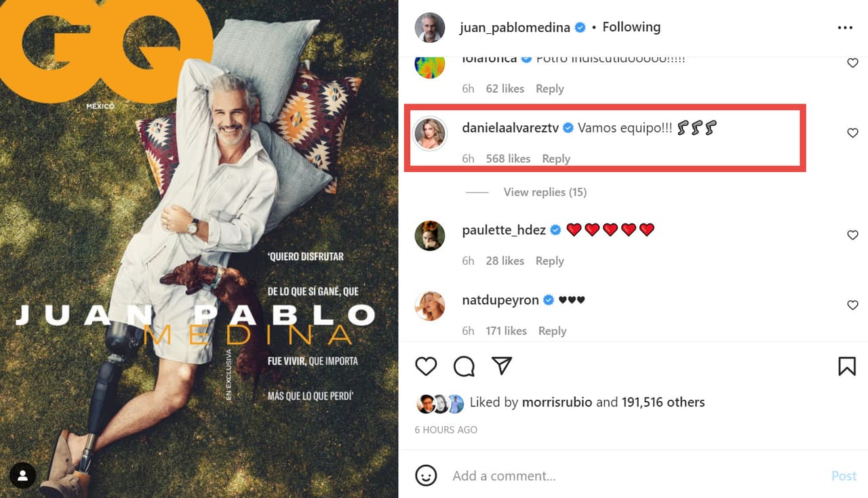Show tagged people icon on photo
The height and width of the screenshot is (498, 868).
(22, 476)
